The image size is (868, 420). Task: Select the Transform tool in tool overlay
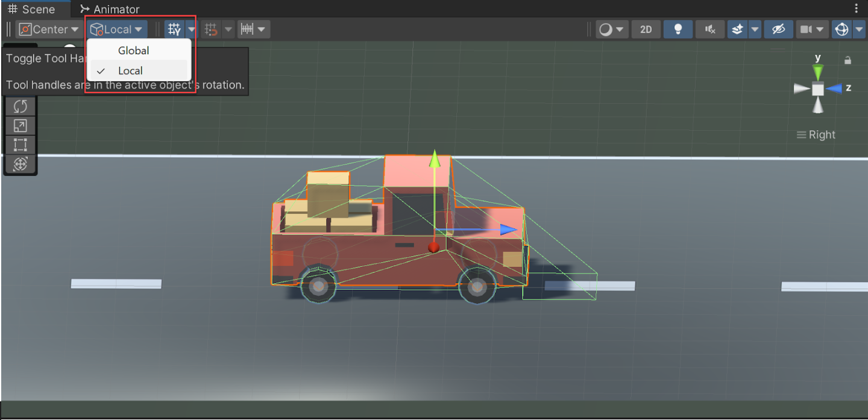[20, 164]
